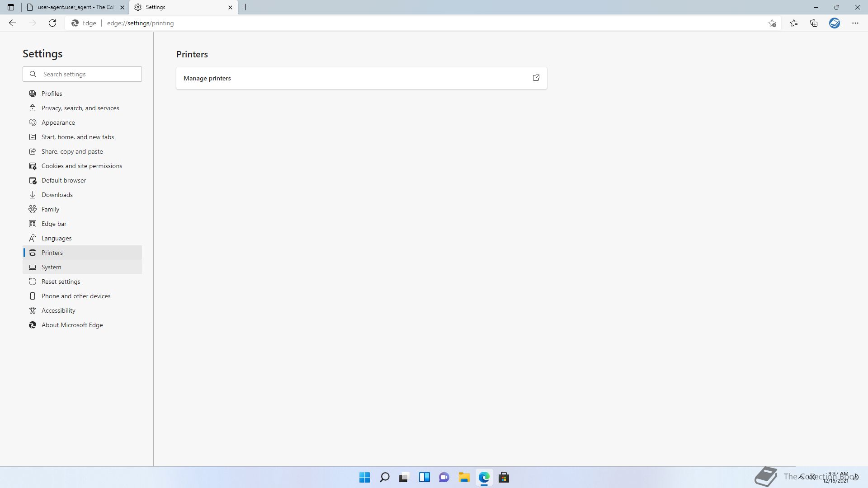Open a new tab
This screenshot has height=488, width=868.
246,7
